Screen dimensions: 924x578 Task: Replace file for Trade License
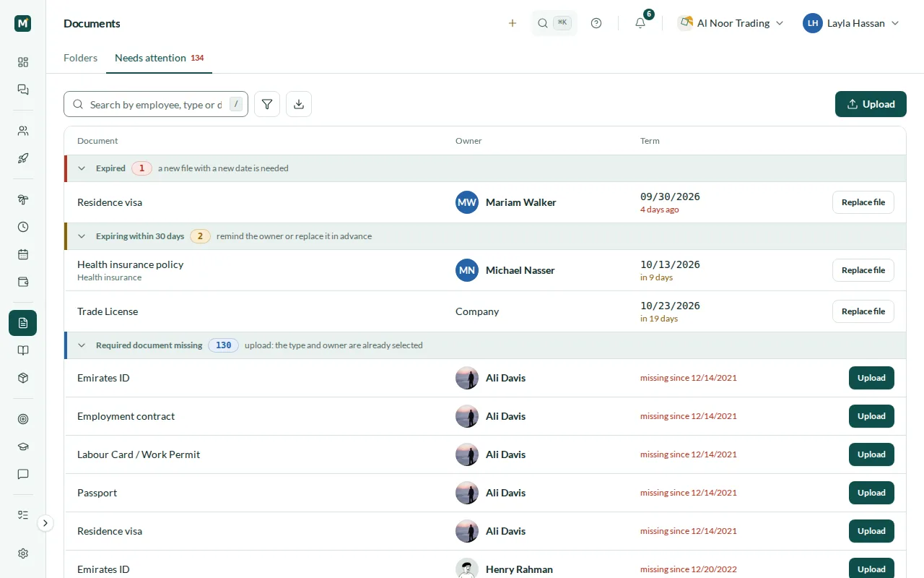(x=863, y=311)
